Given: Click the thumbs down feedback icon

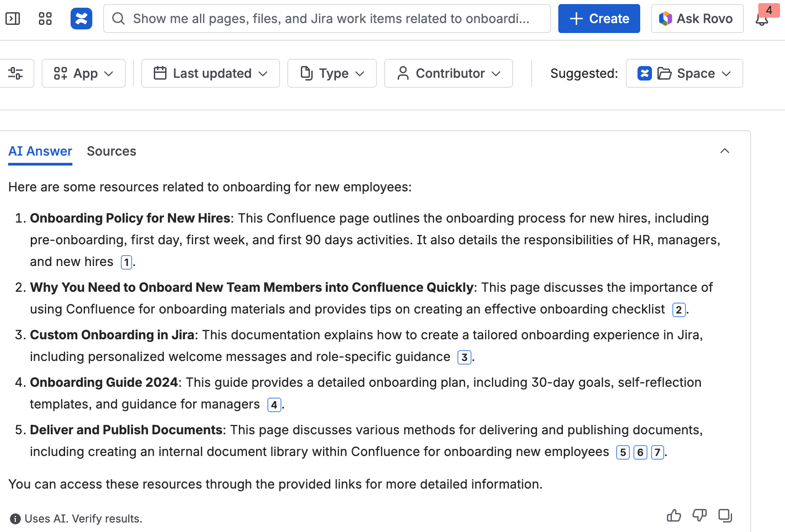Looking at the screenshot, I should click(699, 515).
